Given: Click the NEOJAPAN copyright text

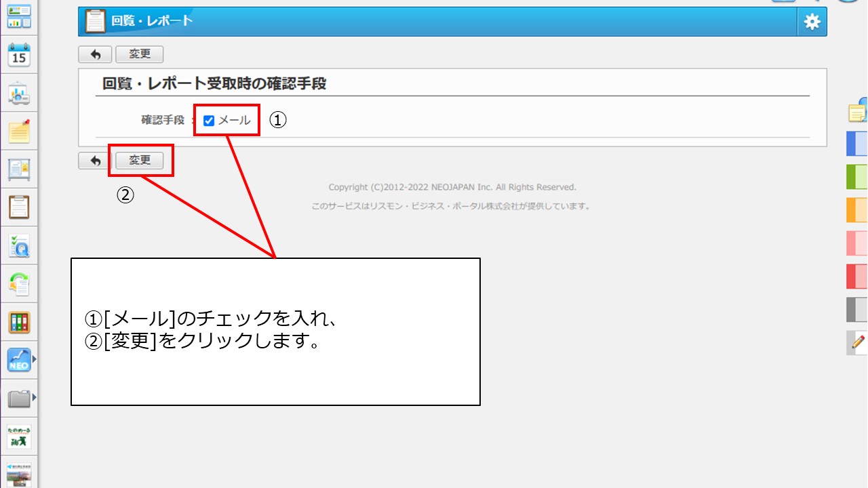Looking at the screenshot, I should pyautogui.click(x=452, y=187).
